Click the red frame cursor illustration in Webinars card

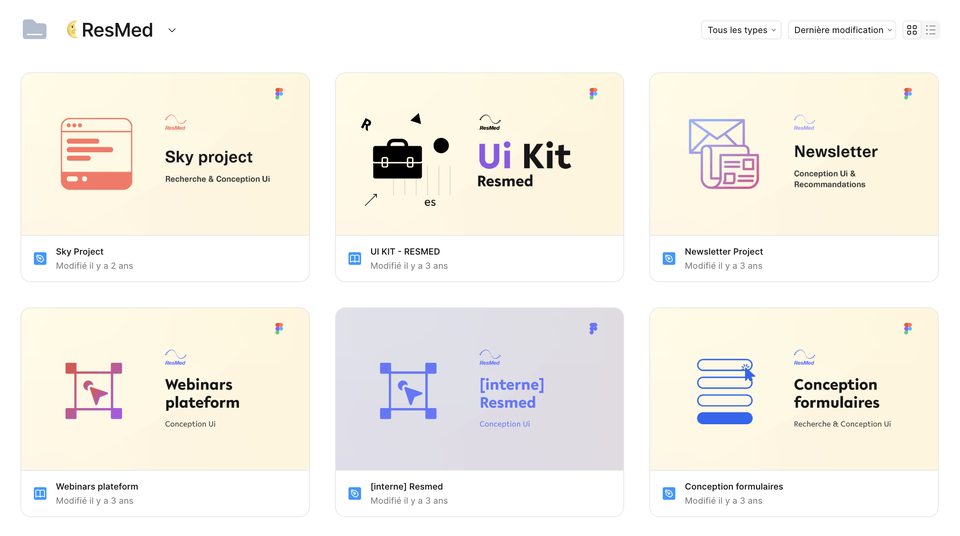[94, 391]
